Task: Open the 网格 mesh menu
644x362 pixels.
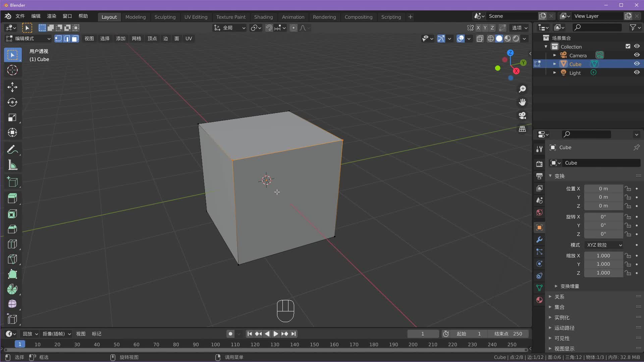Action: click(x=136, y=39)
